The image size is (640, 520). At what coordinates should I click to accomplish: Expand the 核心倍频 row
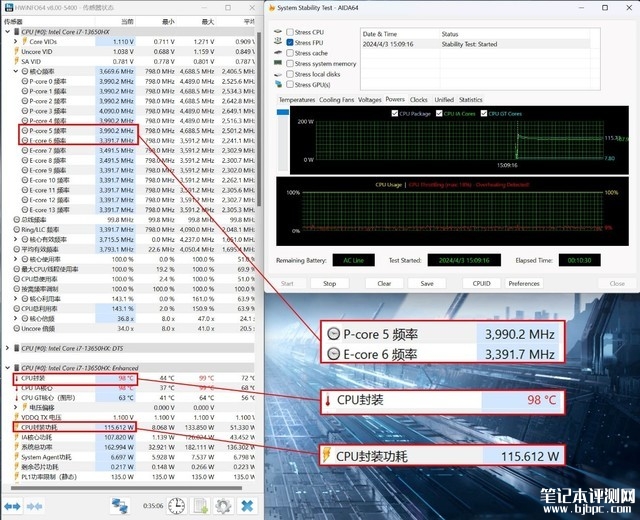(16, 318)
